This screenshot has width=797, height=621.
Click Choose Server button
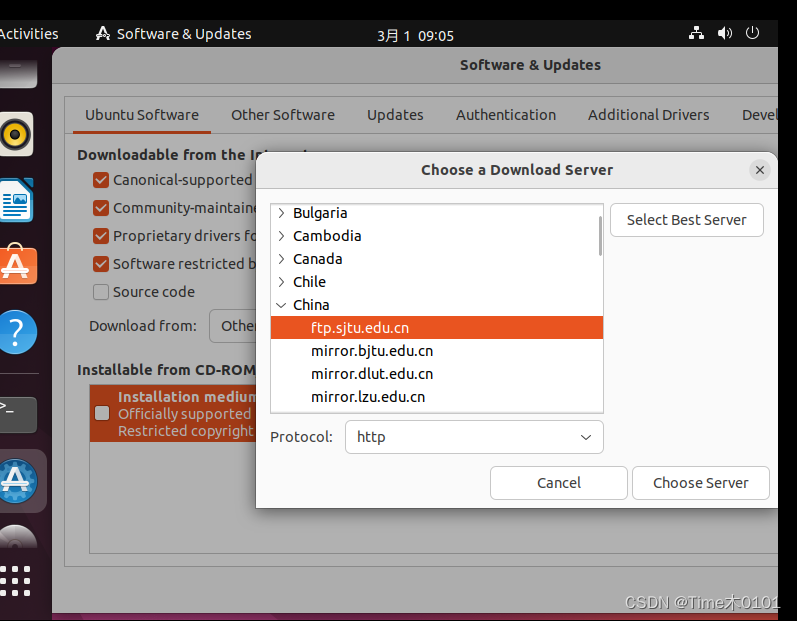click(700, 483)
